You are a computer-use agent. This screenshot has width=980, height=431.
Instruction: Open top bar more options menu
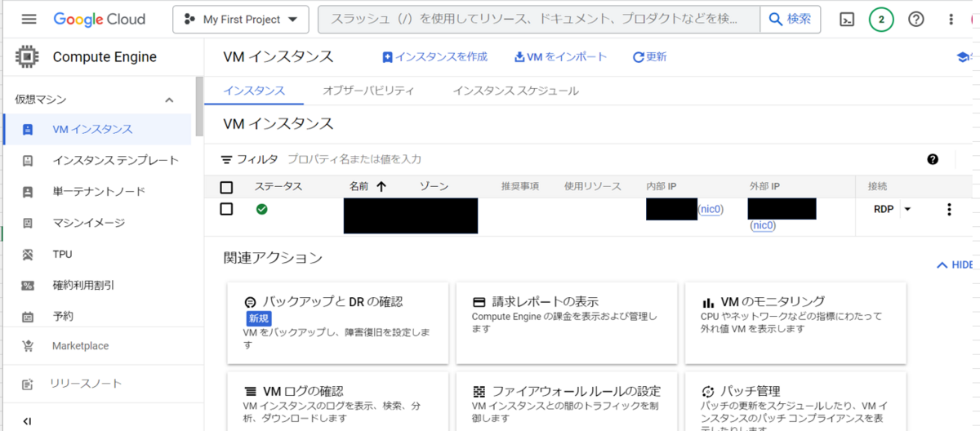coord(951,20)
